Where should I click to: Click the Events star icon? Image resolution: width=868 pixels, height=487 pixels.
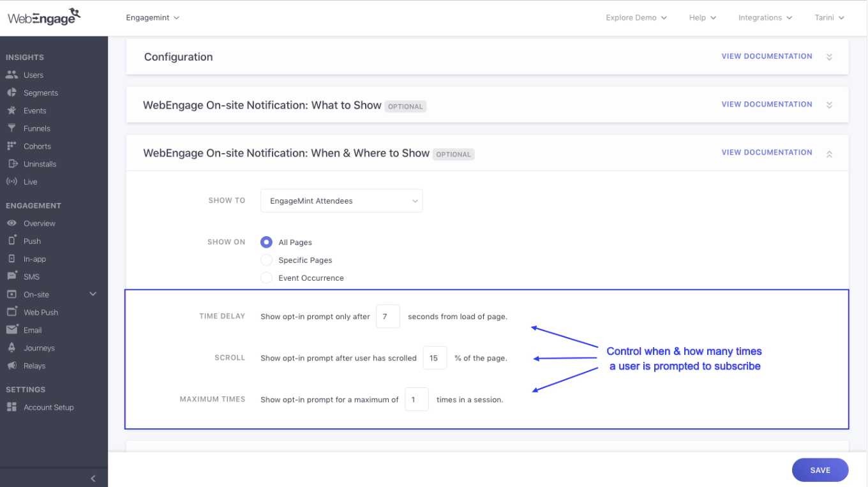[x=11, y=110]
